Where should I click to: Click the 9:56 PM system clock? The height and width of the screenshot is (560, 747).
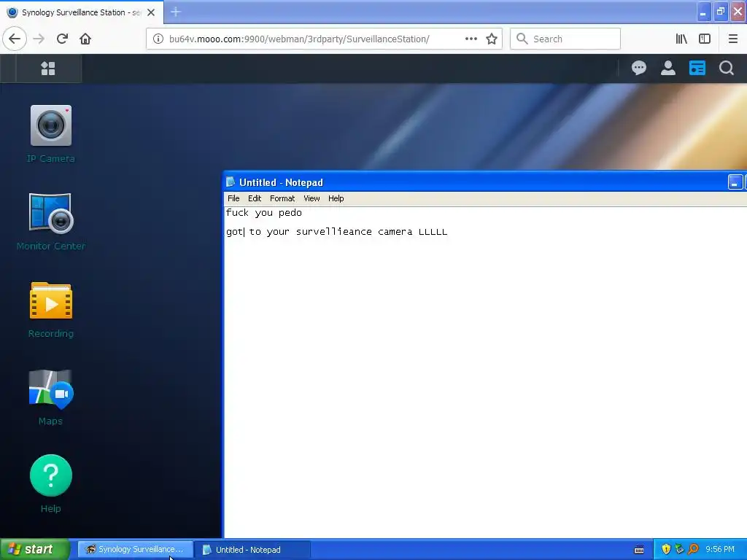click(720, 549)
